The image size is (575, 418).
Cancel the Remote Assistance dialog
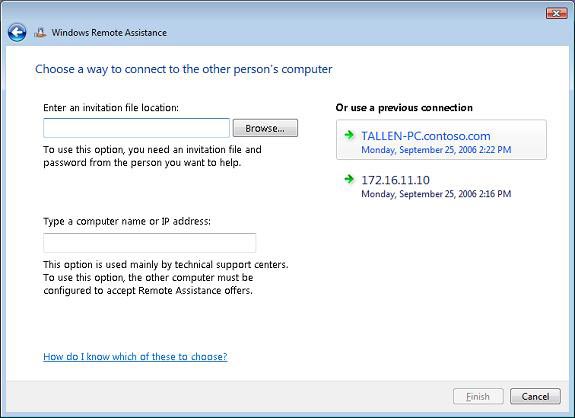point(535,396)
